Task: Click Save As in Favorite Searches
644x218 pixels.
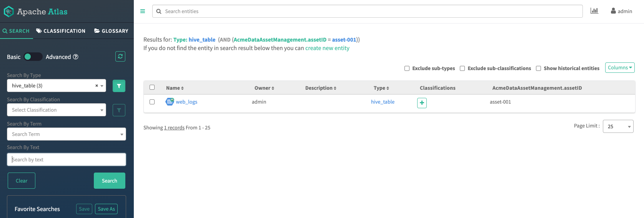Action: click(107, 209)
